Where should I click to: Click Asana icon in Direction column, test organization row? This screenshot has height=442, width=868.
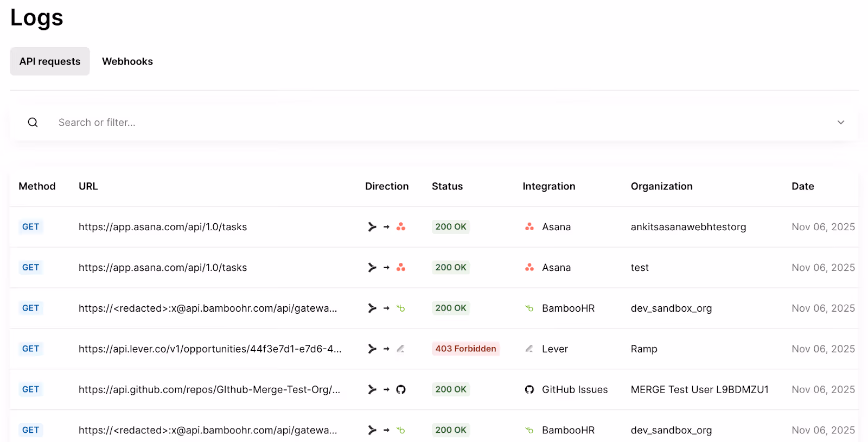[x=401, y=268]
